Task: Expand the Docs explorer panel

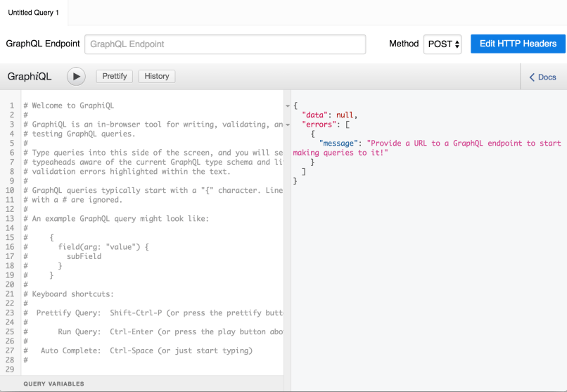Action: click(542, 77)
